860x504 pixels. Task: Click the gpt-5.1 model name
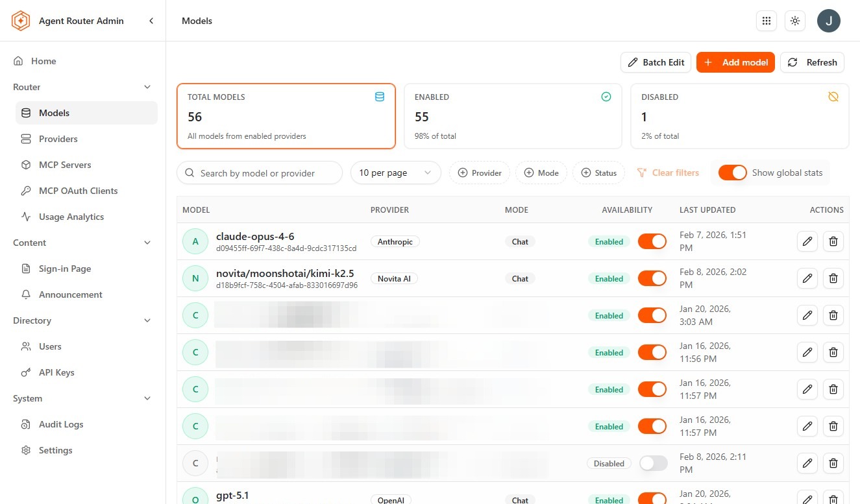tap(232, 496)
